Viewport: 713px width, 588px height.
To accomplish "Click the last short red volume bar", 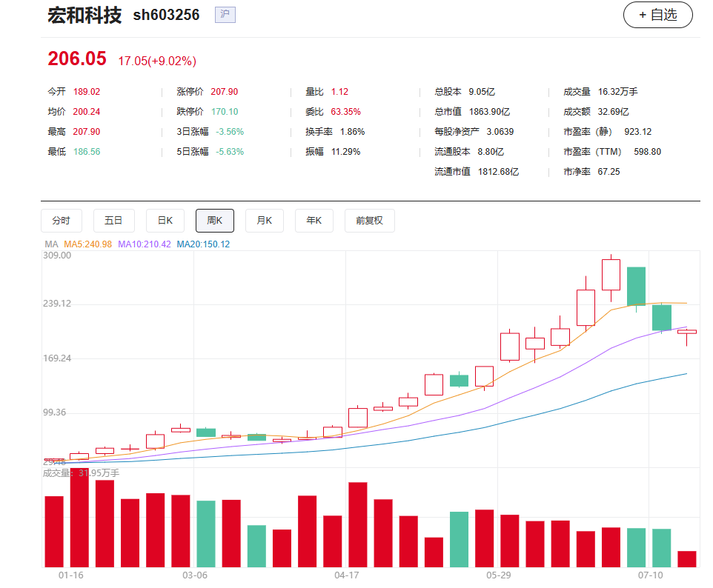I will (x=686, y=559).
